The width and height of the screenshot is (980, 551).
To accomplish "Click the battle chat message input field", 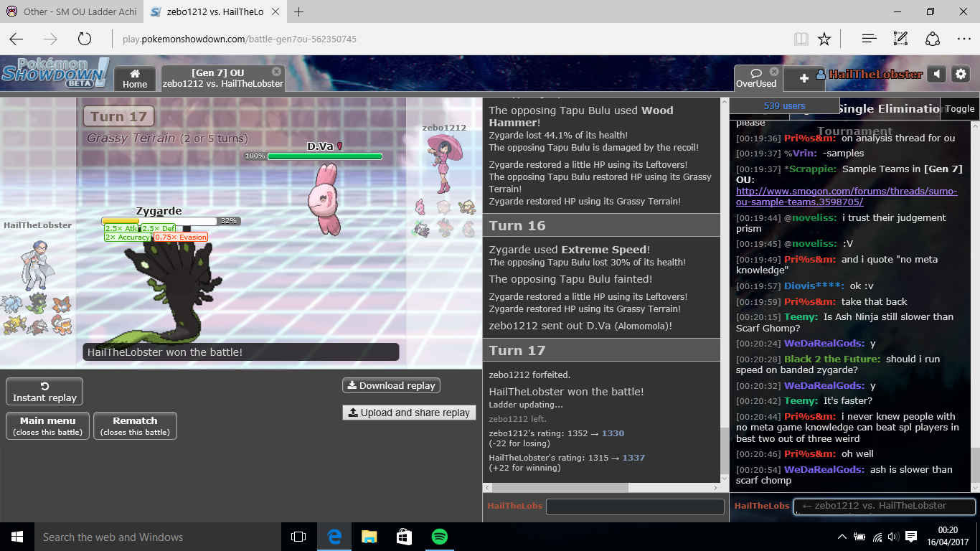I will coord(634,507).
